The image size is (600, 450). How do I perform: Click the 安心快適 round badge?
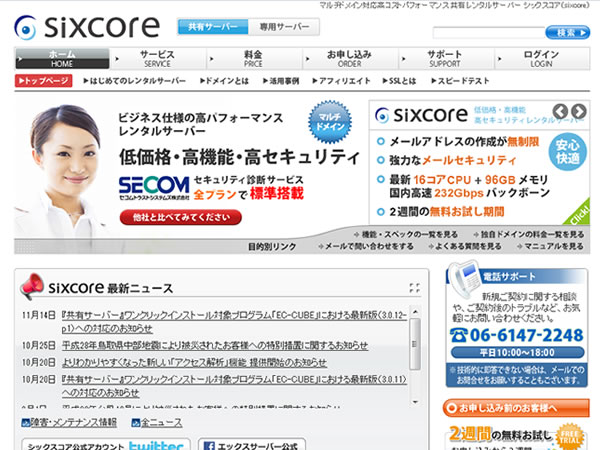click(x=567, y=152)
